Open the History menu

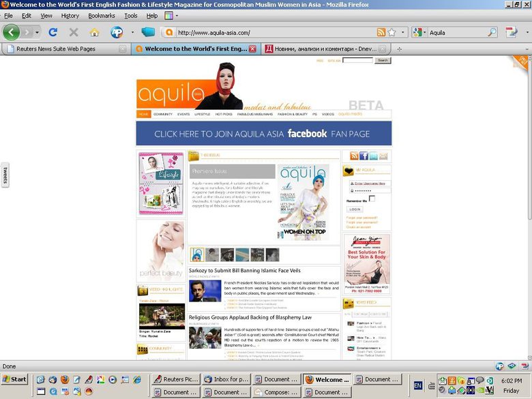(70, 16)
